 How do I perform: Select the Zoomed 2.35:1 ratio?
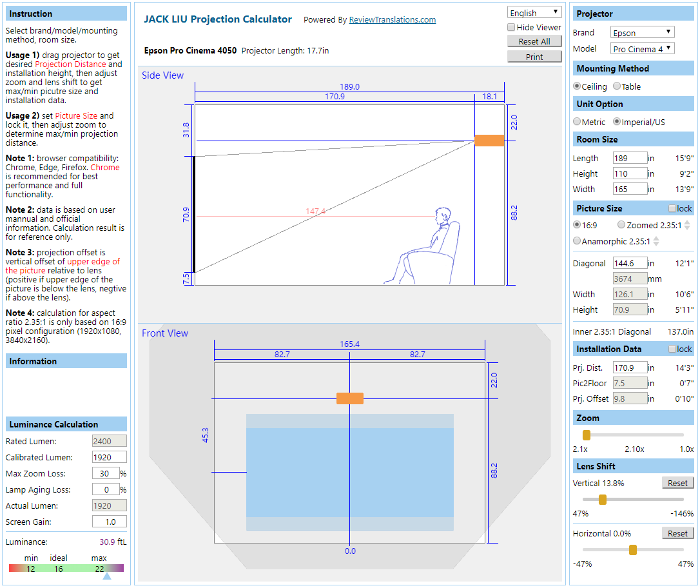pos(621,224)
